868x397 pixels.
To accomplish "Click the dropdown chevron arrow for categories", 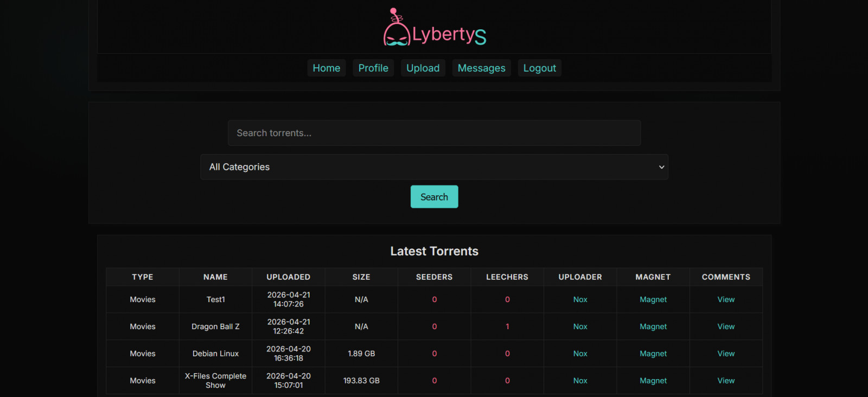I will pos(661,167).
